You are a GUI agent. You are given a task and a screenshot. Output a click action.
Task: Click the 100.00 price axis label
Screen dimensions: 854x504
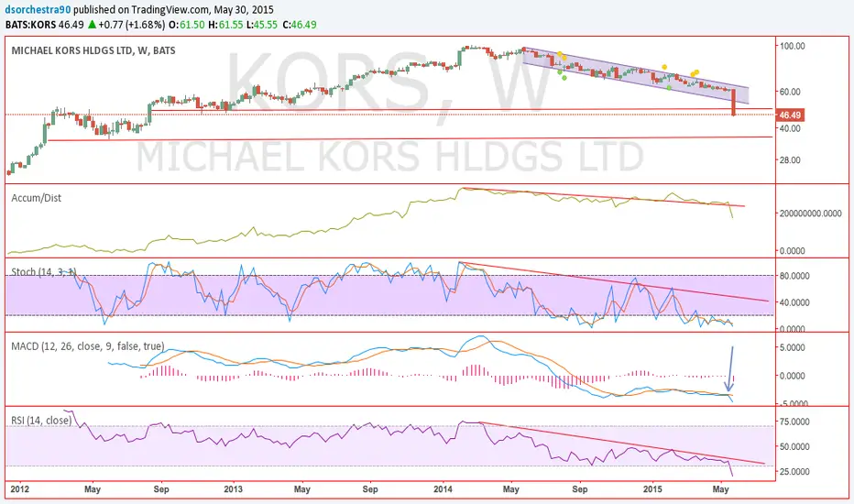point(792,46)
